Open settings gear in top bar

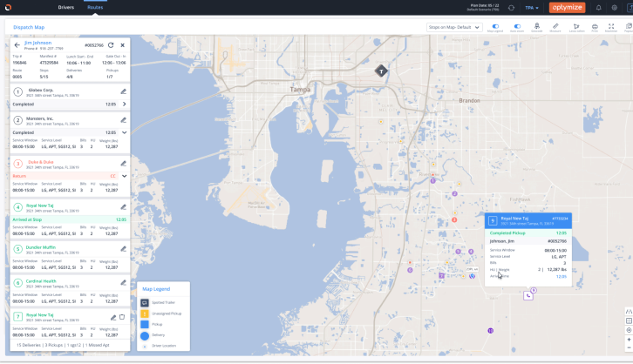615,8
